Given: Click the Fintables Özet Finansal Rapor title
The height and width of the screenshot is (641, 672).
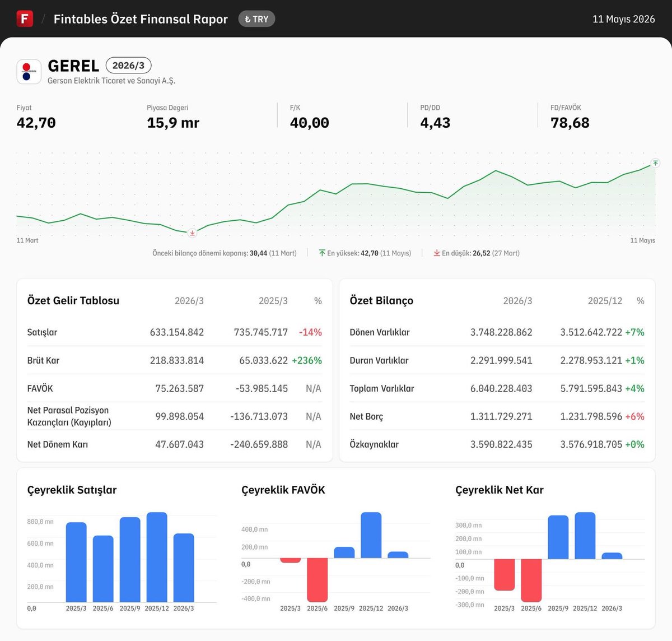Looking at the screenshot, I should click(141, 19).
